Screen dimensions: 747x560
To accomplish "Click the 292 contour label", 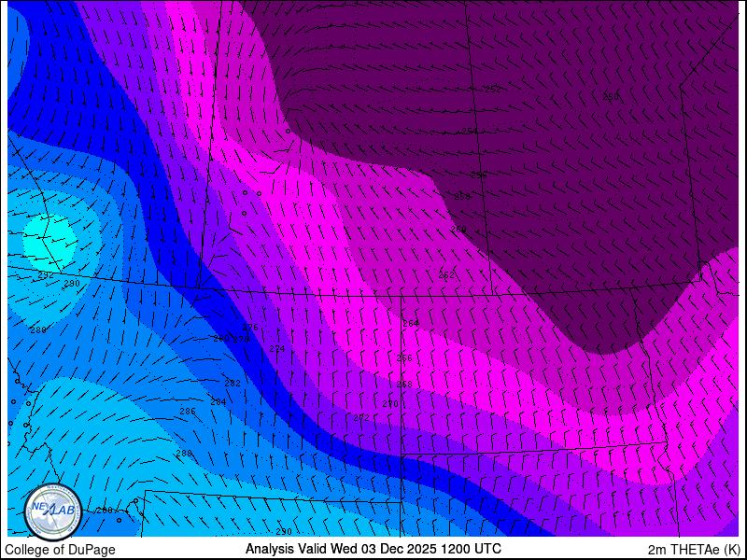I will tap(46, 275).
